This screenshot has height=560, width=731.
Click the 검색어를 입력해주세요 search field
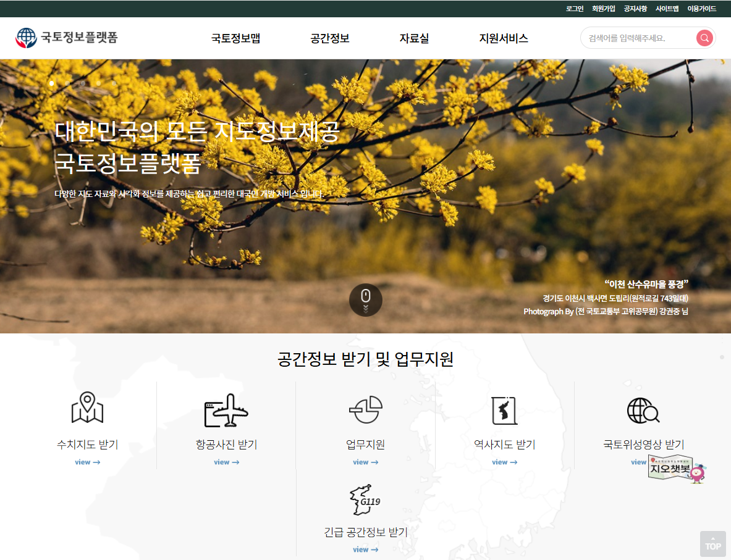pyautogui.click(x=636, y=38)
